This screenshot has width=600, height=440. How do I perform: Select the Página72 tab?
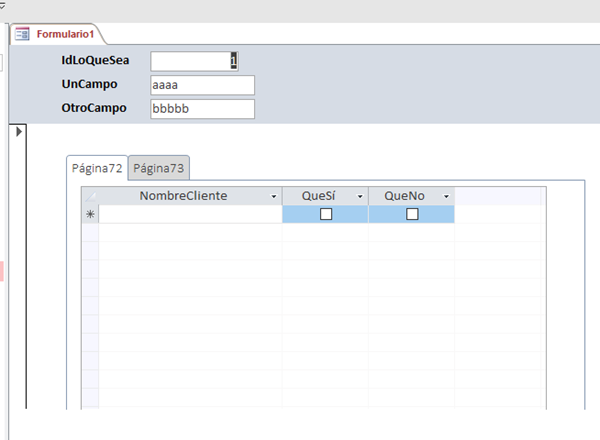97,168
